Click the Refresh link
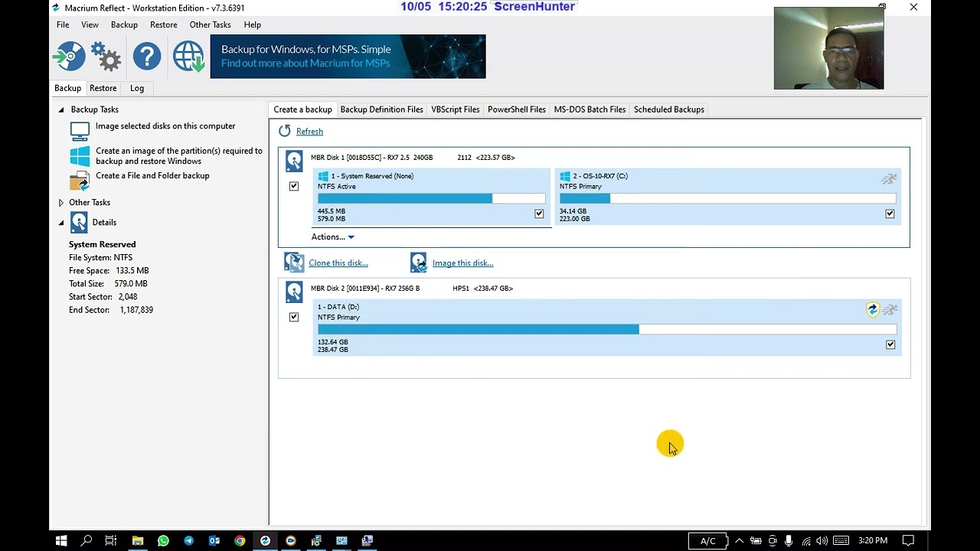Viewport: 980px width, 551px height. click(x=309, y=132)
